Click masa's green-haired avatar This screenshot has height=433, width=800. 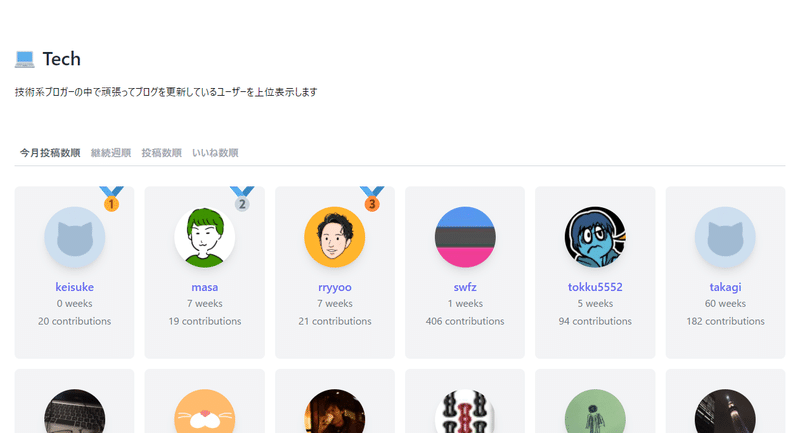(205, 237)
